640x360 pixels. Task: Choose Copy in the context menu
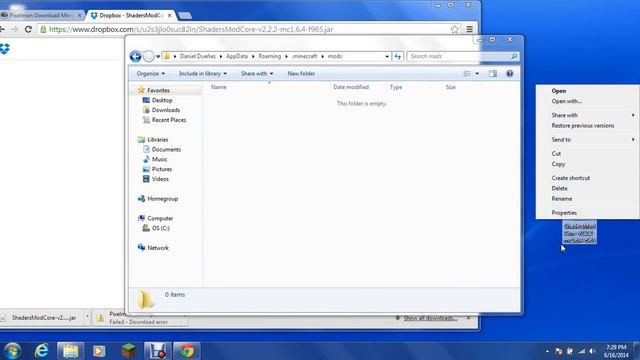click(558, 164)
